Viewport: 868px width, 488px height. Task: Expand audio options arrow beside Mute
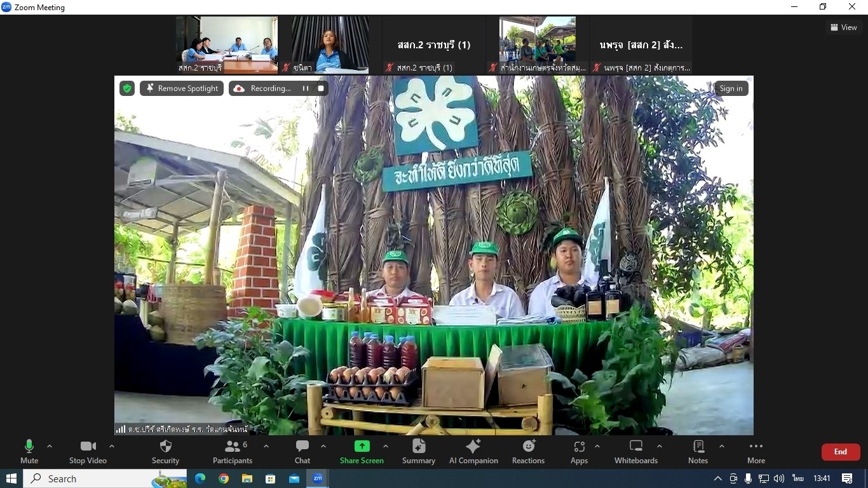pos(50,446)
